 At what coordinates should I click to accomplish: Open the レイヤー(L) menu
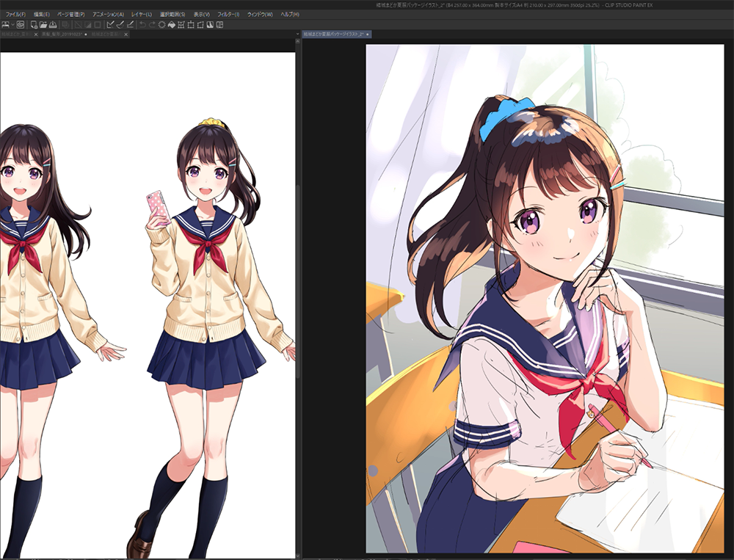click(142, 14)
